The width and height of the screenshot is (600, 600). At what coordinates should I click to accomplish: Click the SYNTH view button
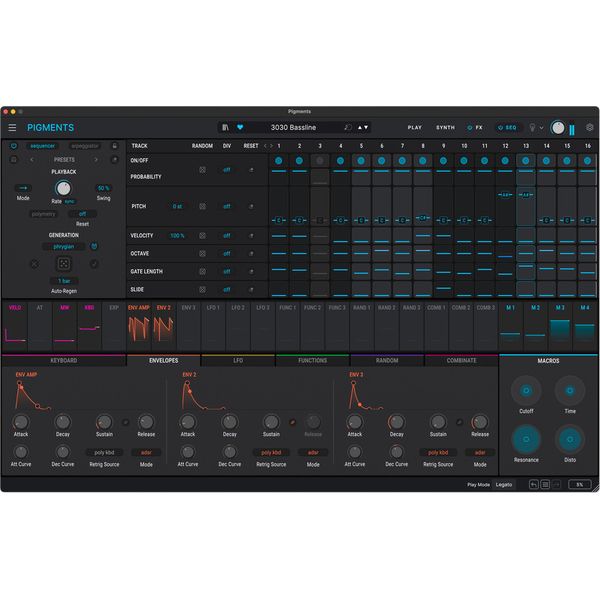(x=445, y=128)
